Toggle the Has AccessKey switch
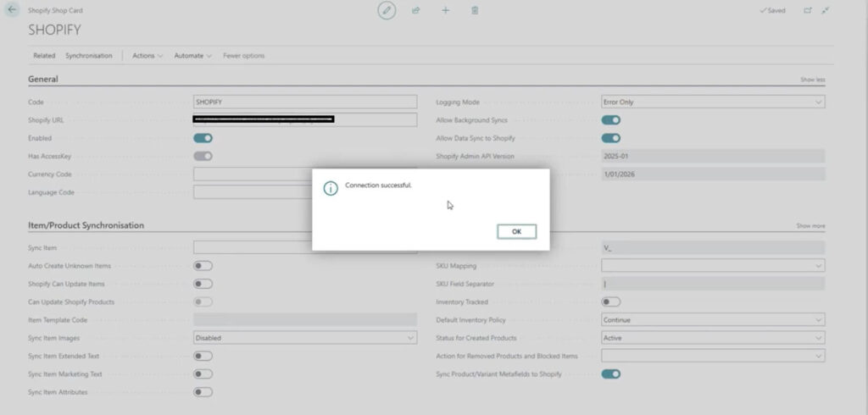The height and width of the screenshot is (415, 868). tap(203, 156)
